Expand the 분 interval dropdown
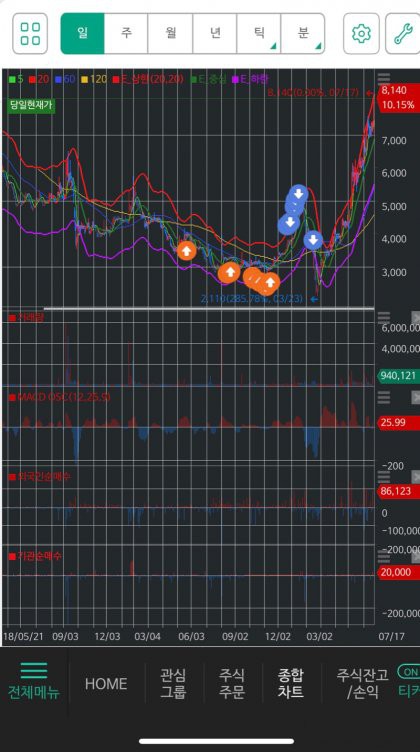Screen dimensions: 420x752 (x=303, y=34)
